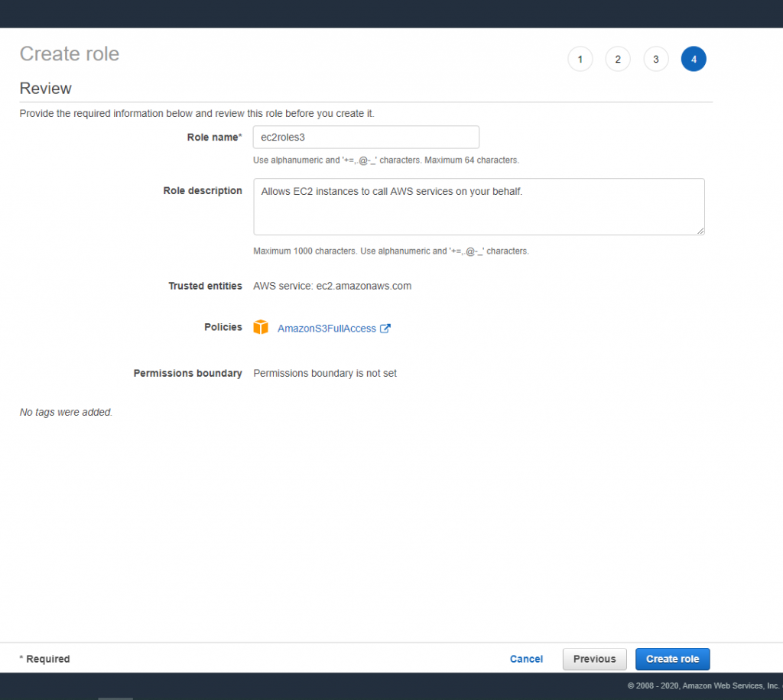Click the ec2.amazonaws.com trusted entity text

[x=332, y=286]
